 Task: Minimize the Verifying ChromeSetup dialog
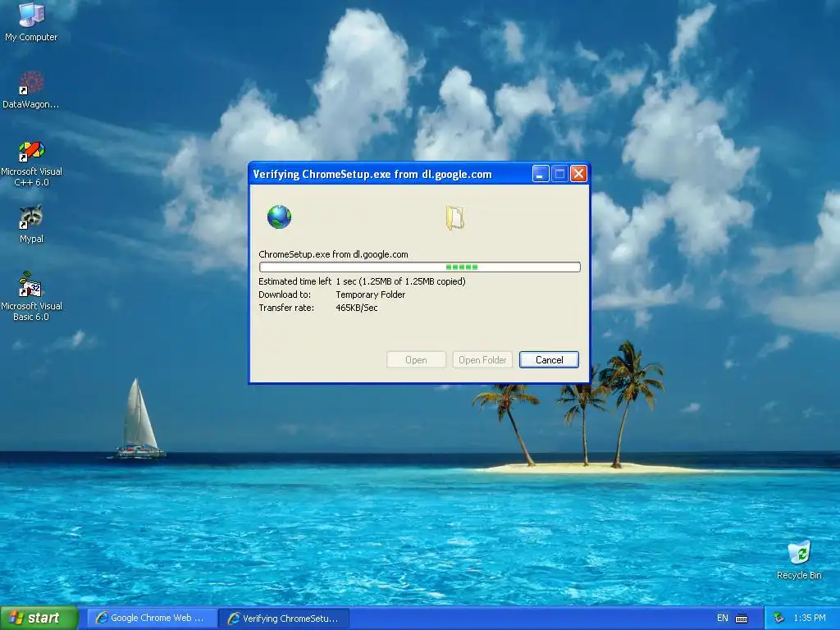pyautogui.click(x=541, y=174)
